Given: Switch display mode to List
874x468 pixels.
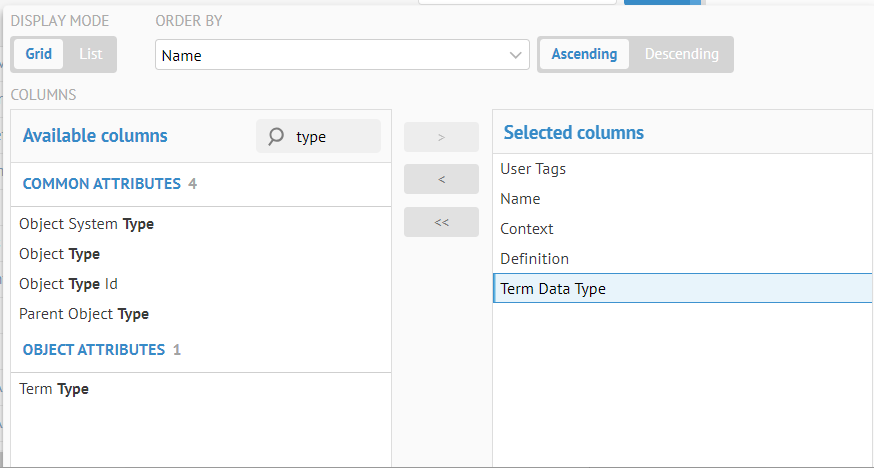Looking at the screenshot, I should 91,54.
